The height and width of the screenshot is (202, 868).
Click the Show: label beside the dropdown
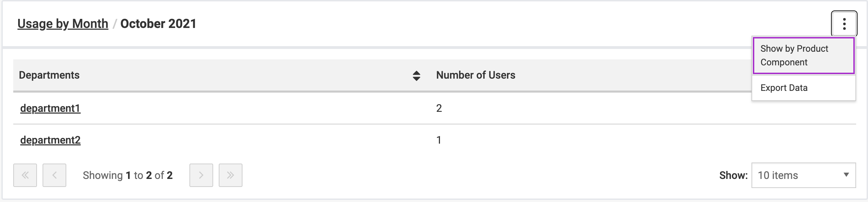(733, 175)
